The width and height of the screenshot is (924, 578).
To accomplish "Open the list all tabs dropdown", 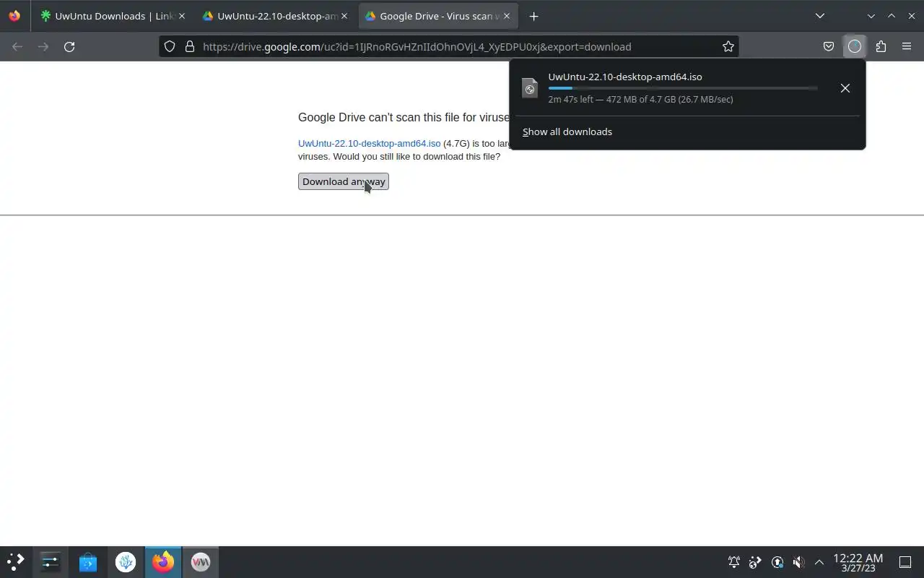I will tap(819, 16).
